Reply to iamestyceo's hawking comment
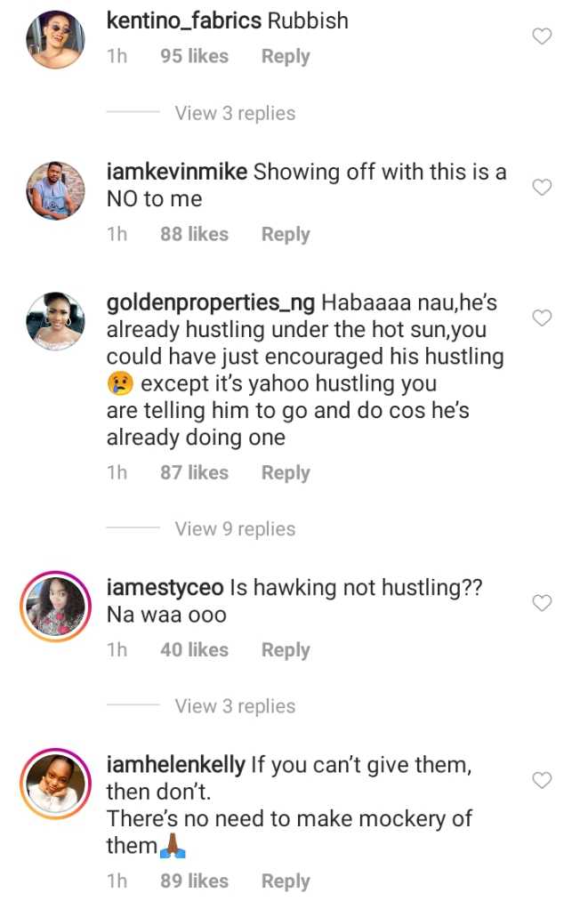The width and height of the screenshot is (588, 901). click(x=286, y=650)
